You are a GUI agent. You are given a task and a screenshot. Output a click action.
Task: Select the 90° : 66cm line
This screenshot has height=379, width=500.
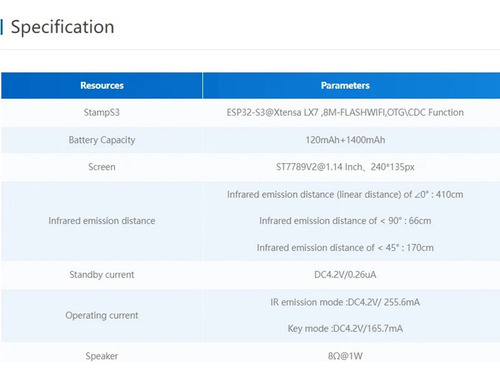345,221
